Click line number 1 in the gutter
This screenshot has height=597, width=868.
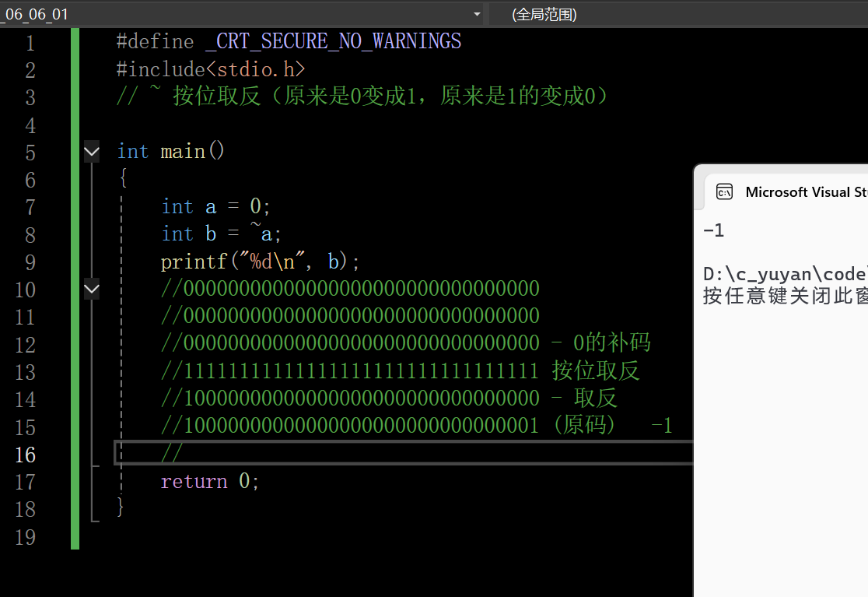[x=30, y=43]
